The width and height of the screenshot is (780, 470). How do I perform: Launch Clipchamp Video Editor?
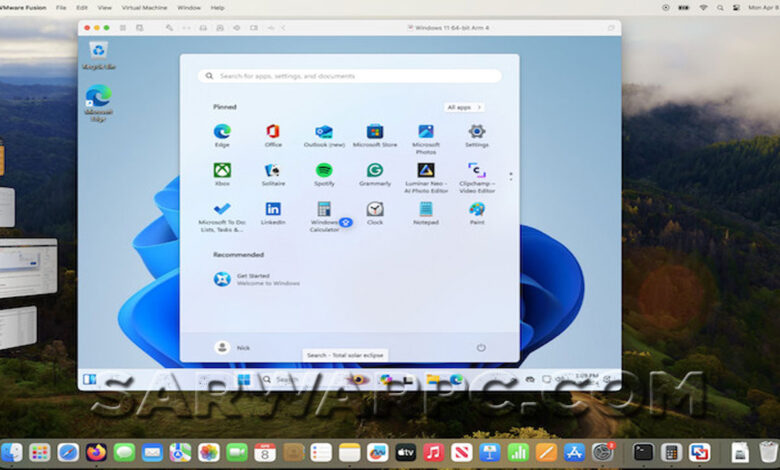click(x=477, y=178)
